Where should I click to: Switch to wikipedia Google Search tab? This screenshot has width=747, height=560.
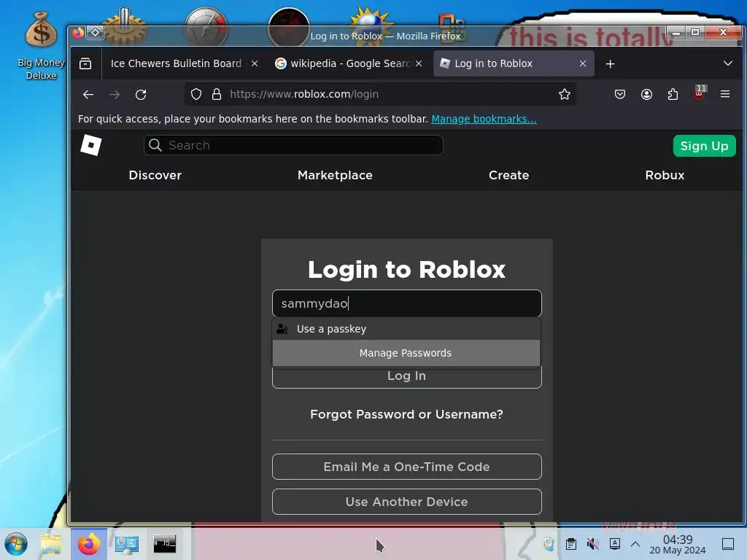point(349,63)
